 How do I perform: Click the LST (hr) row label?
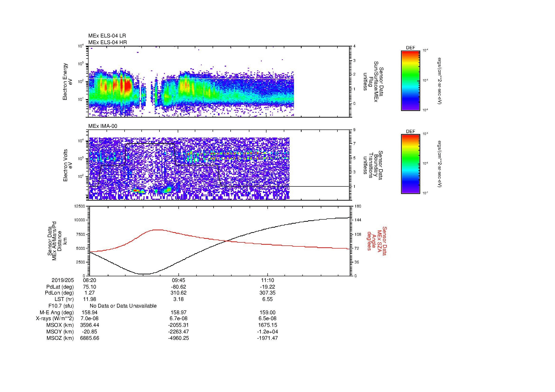click(64, 299)
